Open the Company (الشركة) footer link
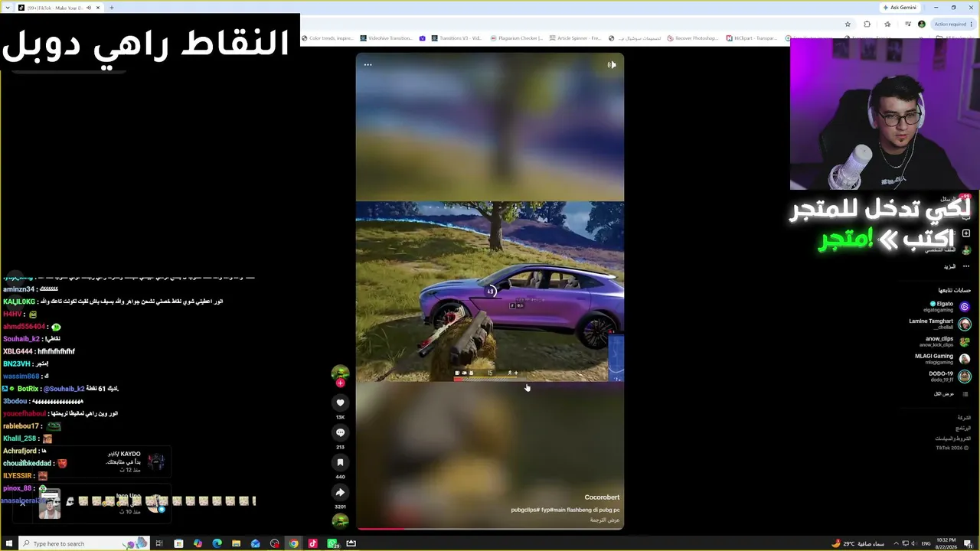The image size is (980, 551). [x=964, y=418]
